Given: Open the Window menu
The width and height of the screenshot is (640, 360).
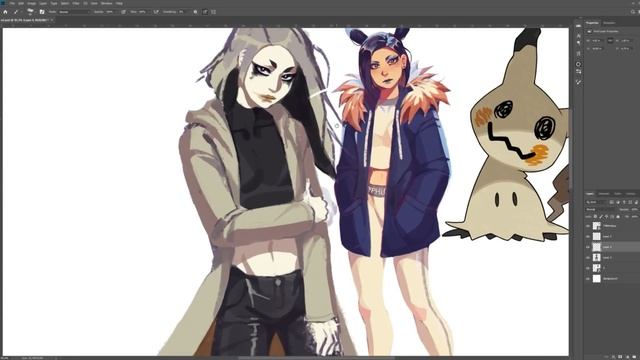Looking at the screenshot, I should (x=107, y=3).
